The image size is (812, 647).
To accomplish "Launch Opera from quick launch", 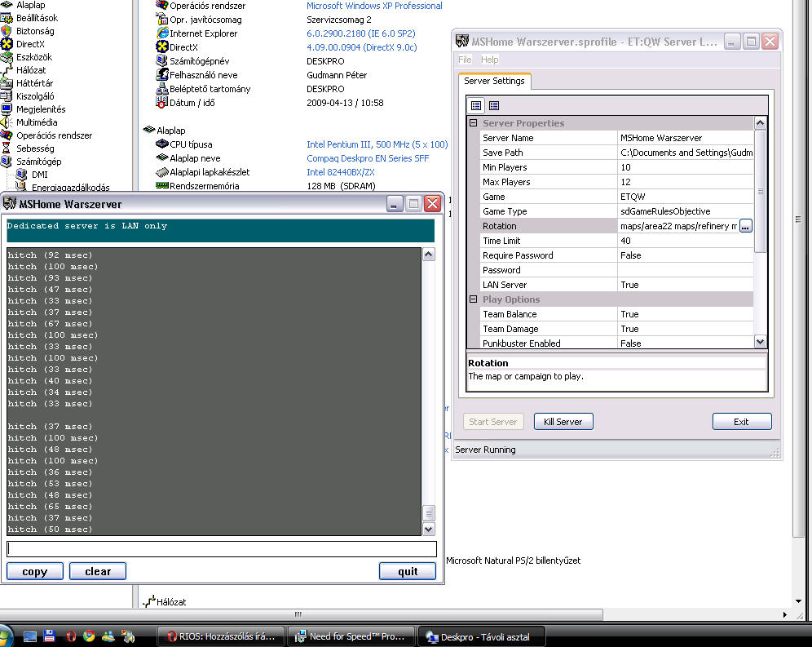I will pyautogui.click(x=70, y=636).
